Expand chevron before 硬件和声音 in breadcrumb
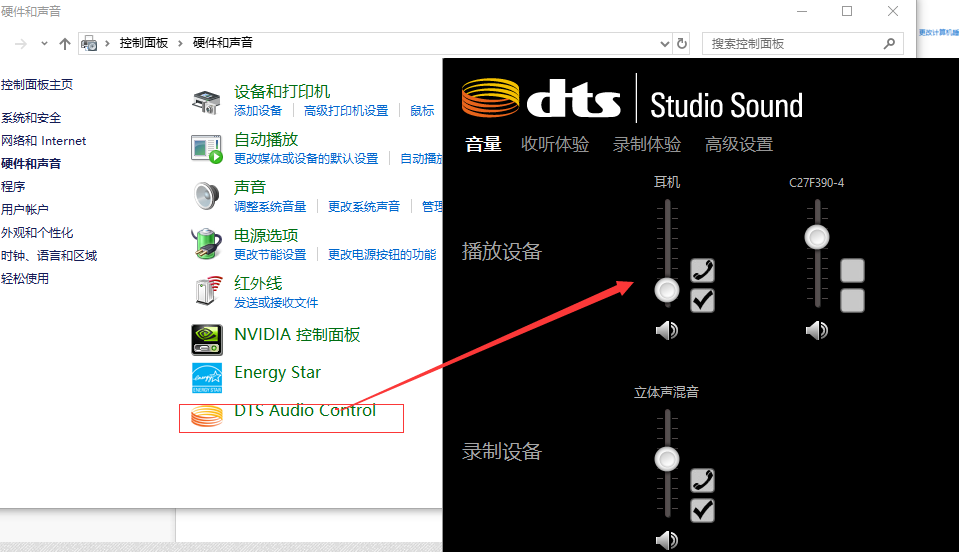This screenshot has height=552, width=959. (180, 43)
